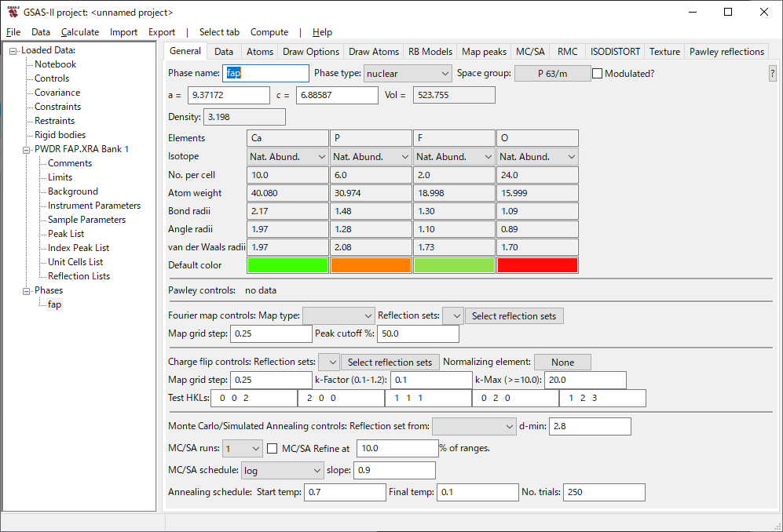
Task: Select Instrument Parameters in the data tree
Action: click(x=94, y=206)
